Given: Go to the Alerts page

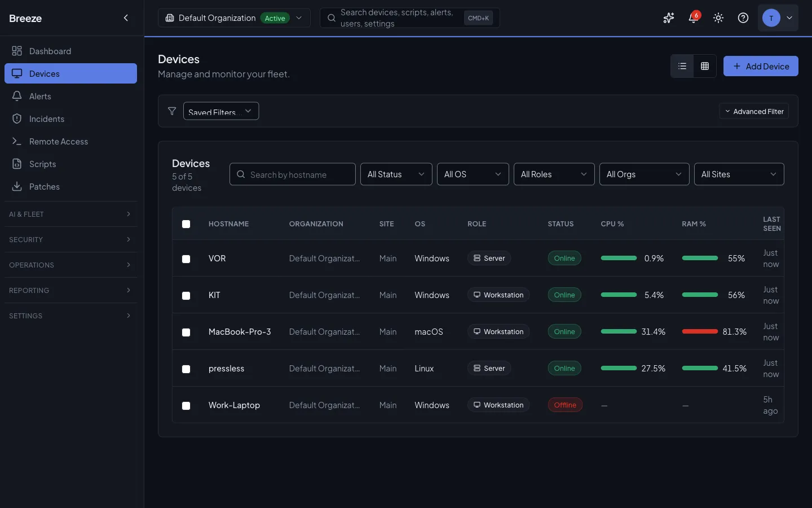Looking at the screenshot, I should [39, 96].
